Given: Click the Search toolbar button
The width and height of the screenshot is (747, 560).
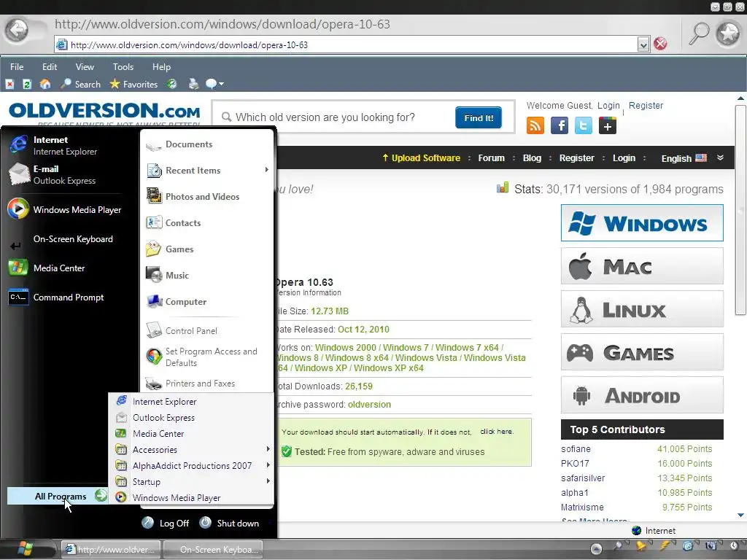Looking at the screenshot, I should pyautogui.click(x=80, y=85).
